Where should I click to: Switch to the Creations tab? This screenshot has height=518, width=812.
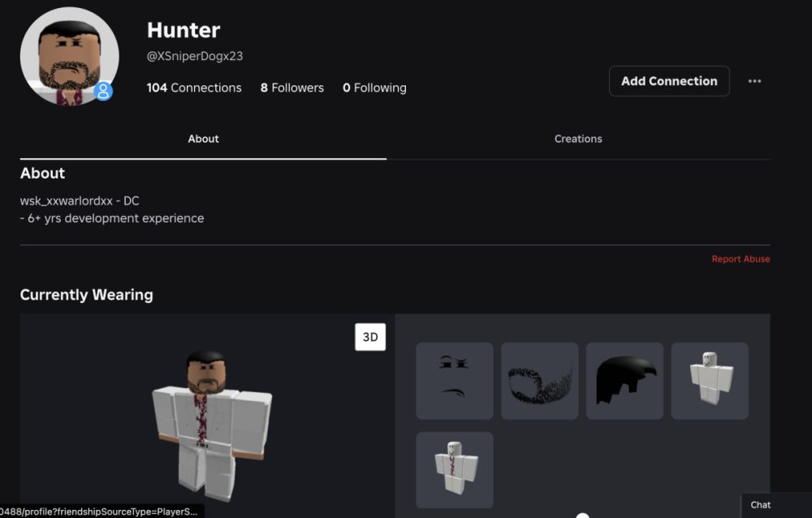[x=578, y=139]
